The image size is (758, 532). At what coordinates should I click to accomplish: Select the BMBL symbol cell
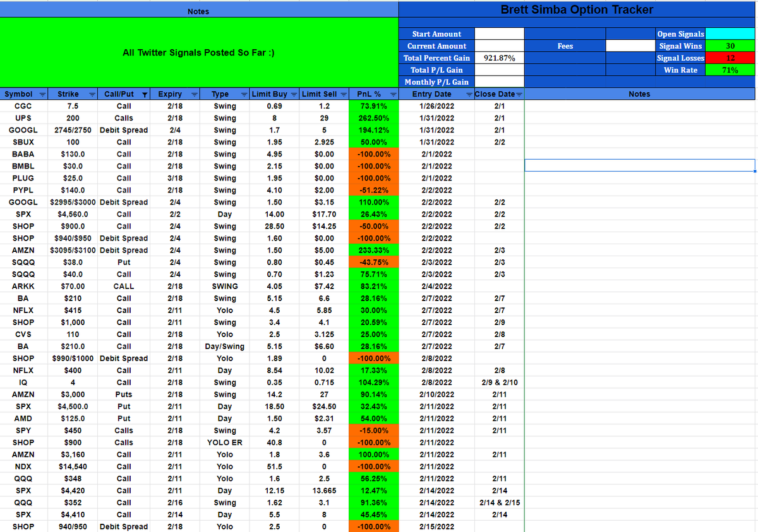(23, 166)
